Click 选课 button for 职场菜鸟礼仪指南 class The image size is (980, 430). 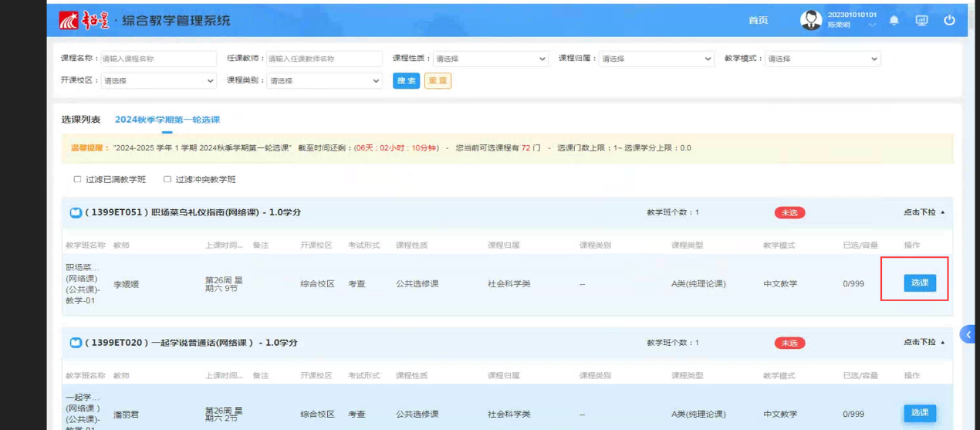point(920,283)
